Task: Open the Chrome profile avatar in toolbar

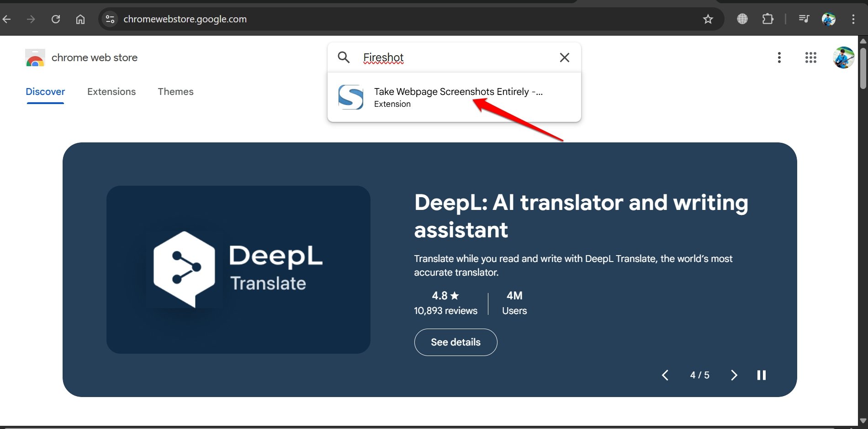Action: click(x=829, y=19)
